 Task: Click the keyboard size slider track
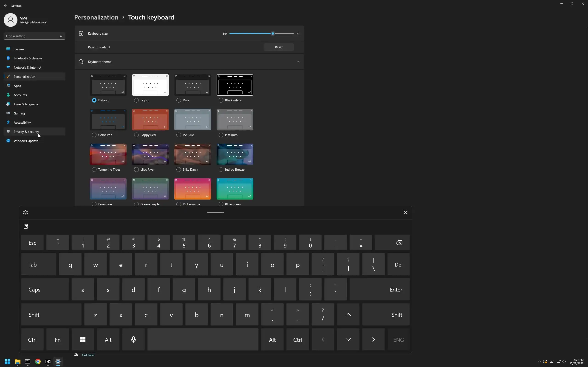[x=250, y=33]
